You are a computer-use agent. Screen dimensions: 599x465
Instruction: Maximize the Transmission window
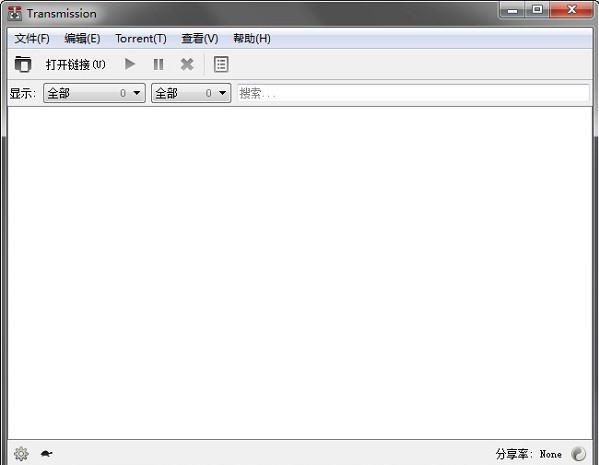(x=537, y=10)
